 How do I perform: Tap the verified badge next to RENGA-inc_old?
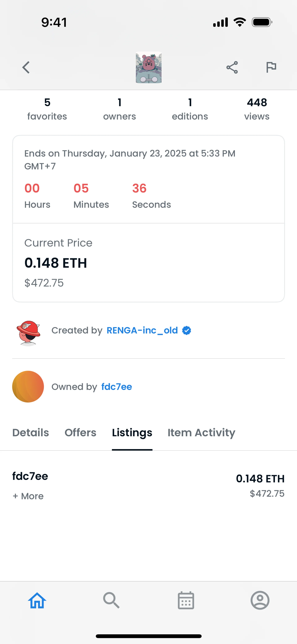coord(187,330)
